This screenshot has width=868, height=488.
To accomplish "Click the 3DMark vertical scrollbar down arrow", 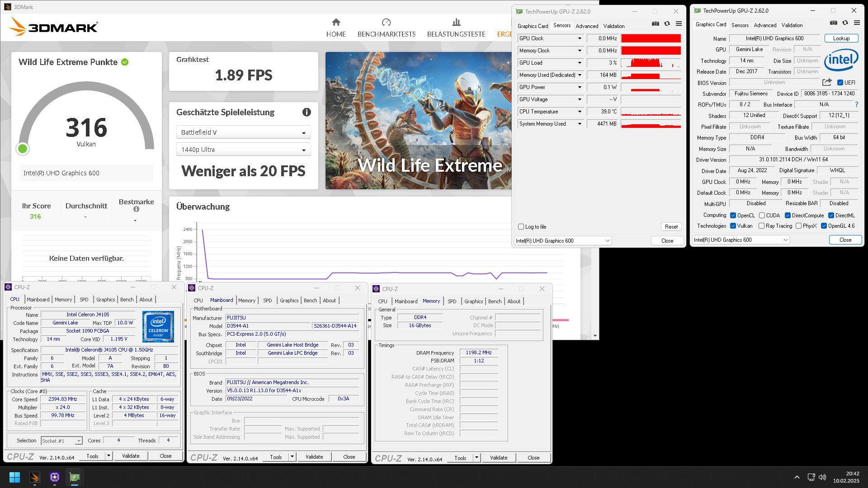I will point(595,336).
